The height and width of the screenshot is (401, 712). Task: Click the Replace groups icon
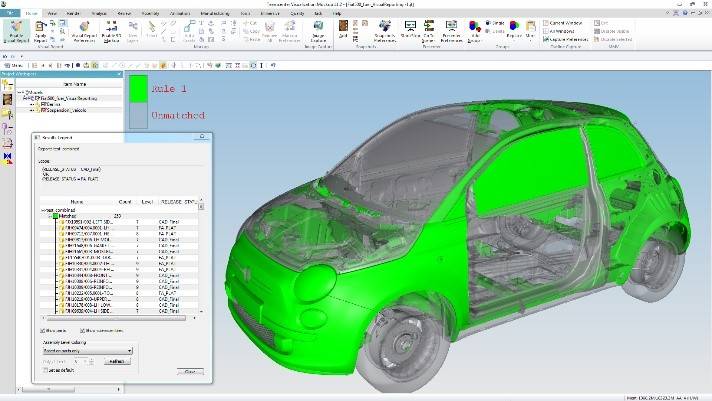pos(514,29)
